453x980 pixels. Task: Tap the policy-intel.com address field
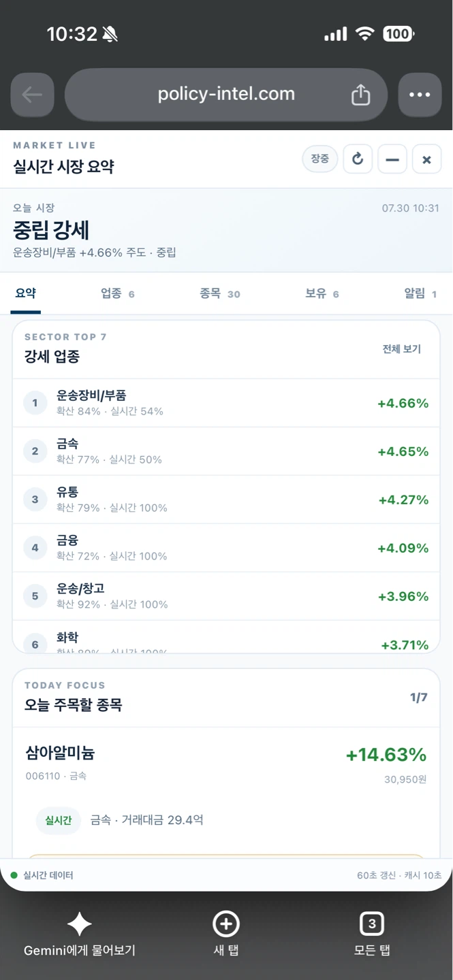[x=226, y=95]
